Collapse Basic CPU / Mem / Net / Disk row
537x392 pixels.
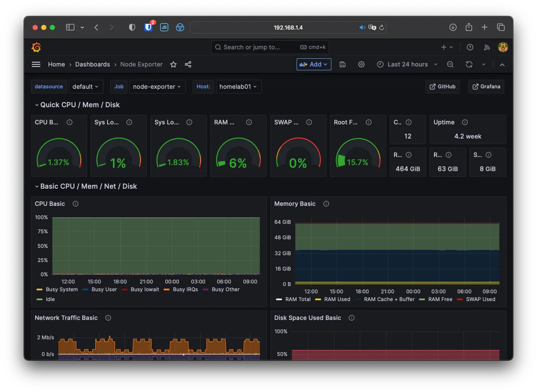[x=86, y=186]
